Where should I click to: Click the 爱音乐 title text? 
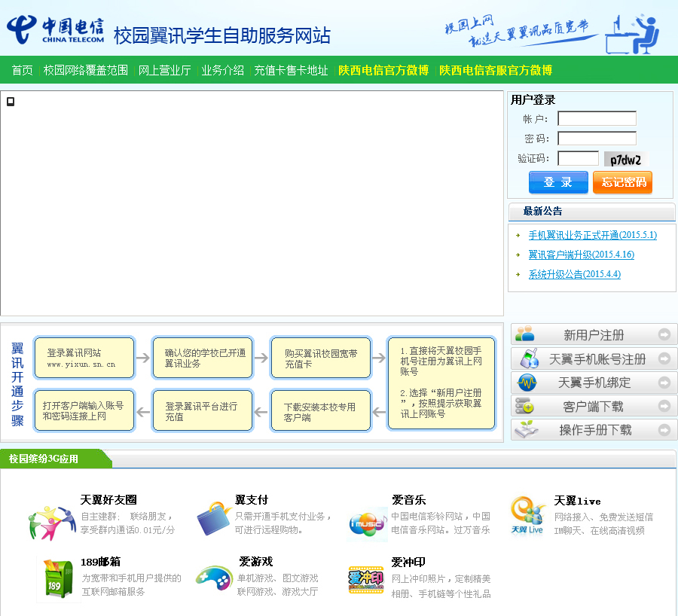click(x=408, y=500)
